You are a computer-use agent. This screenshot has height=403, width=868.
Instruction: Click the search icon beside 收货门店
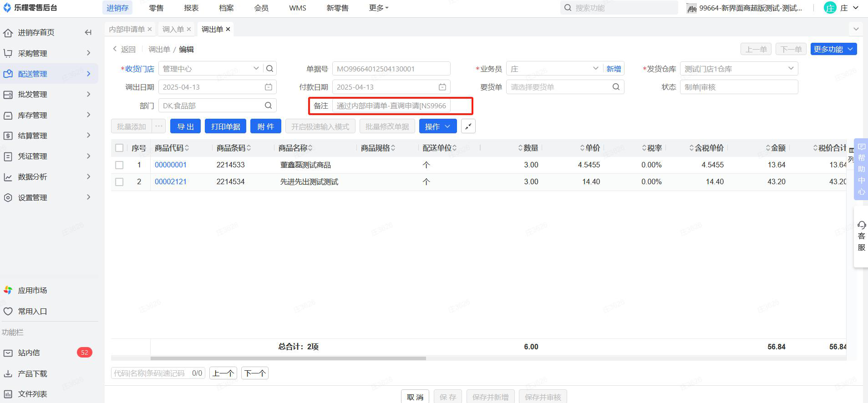click(270, 69)
